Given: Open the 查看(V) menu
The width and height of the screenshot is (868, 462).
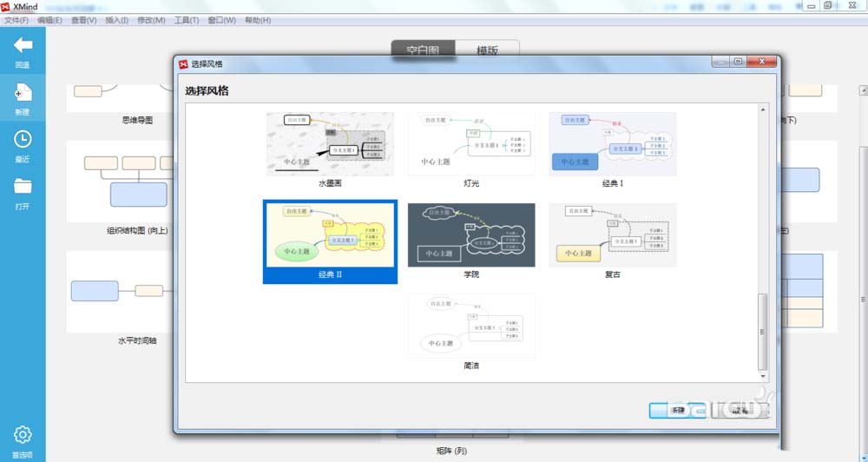Looking at the screenshot, I should pos(83,20).
